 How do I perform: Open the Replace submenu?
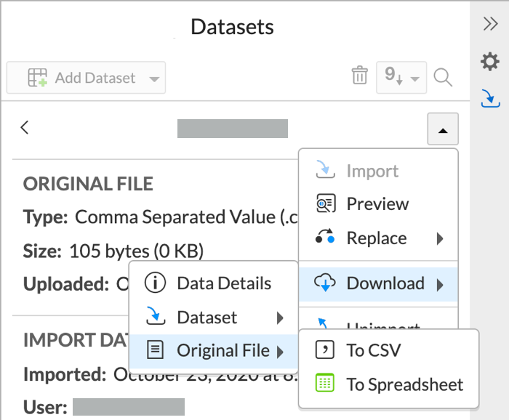pyautogui.click(x=378, y=238)
